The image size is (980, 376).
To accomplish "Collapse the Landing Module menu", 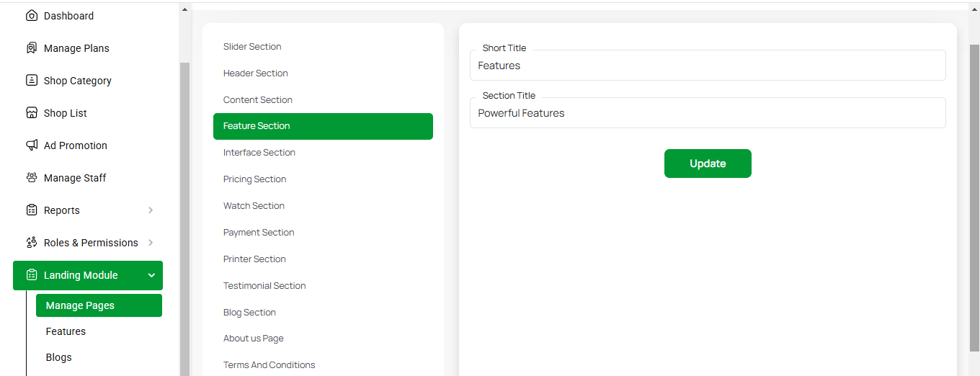I will pos(151,275).
